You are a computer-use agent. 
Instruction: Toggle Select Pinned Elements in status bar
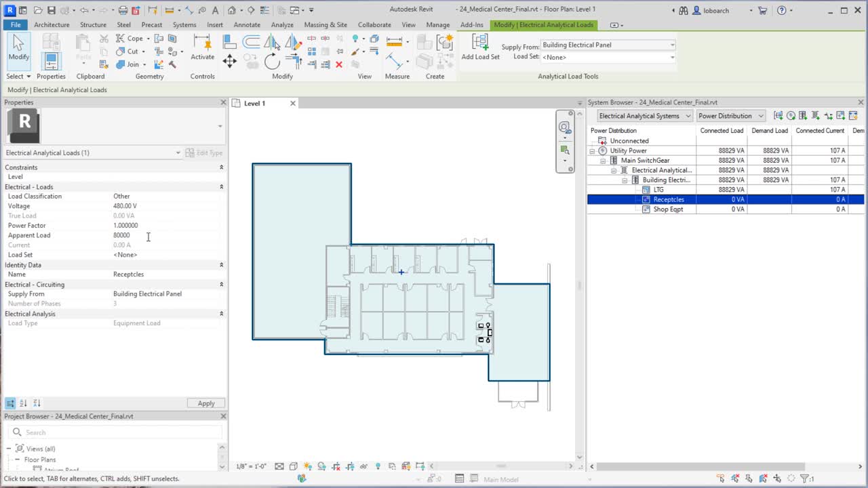coord(749,479)
